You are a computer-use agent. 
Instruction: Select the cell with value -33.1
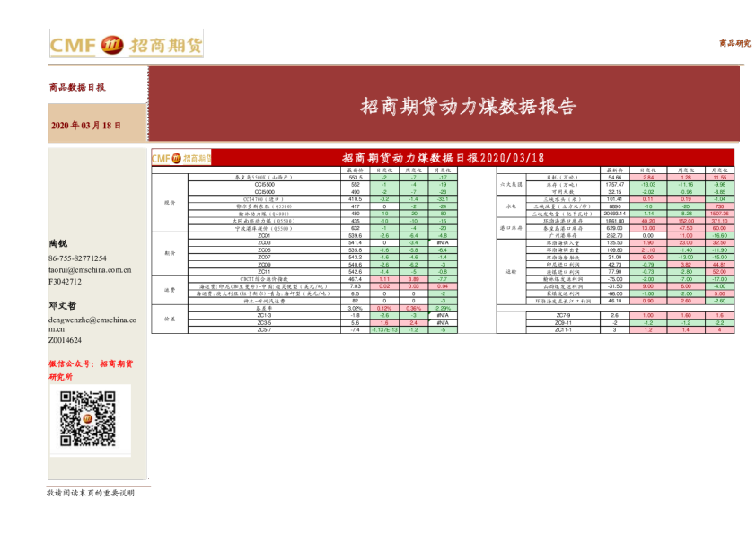(x=443, y=199)
